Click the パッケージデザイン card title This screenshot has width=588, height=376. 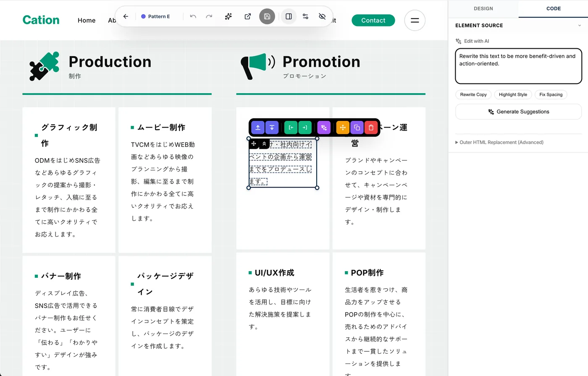tap(165, 284)
